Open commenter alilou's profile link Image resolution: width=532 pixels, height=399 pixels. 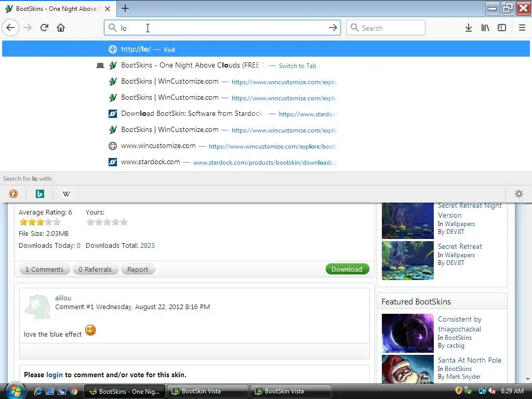coord(63,298)
